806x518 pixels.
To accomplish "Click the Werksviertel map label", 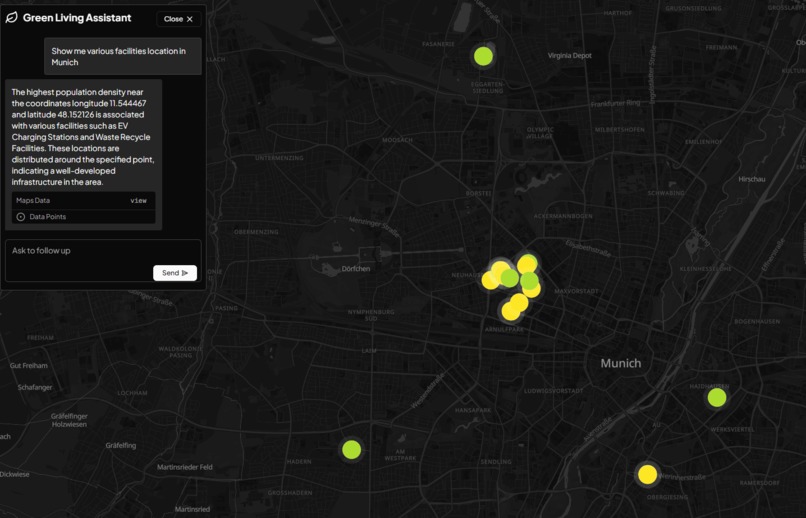I will click(x=732, y=430).
